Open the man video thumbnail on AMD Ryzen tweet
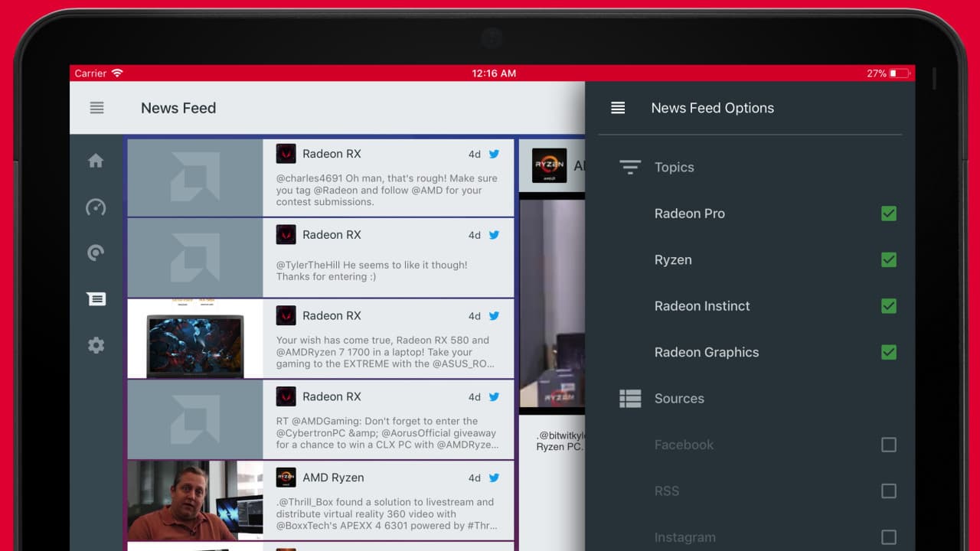The height and width of the screenshot is (551, 980). coord(195,500)
